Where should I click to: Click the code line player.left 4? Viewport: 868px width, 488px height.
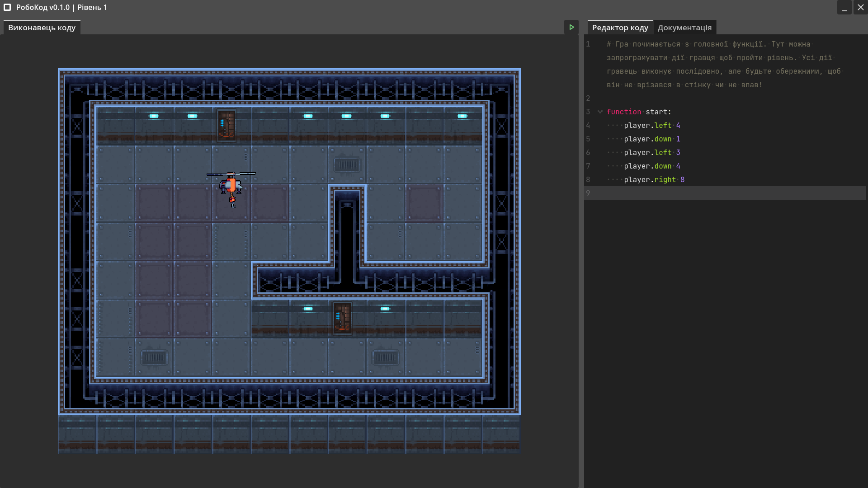652,125
